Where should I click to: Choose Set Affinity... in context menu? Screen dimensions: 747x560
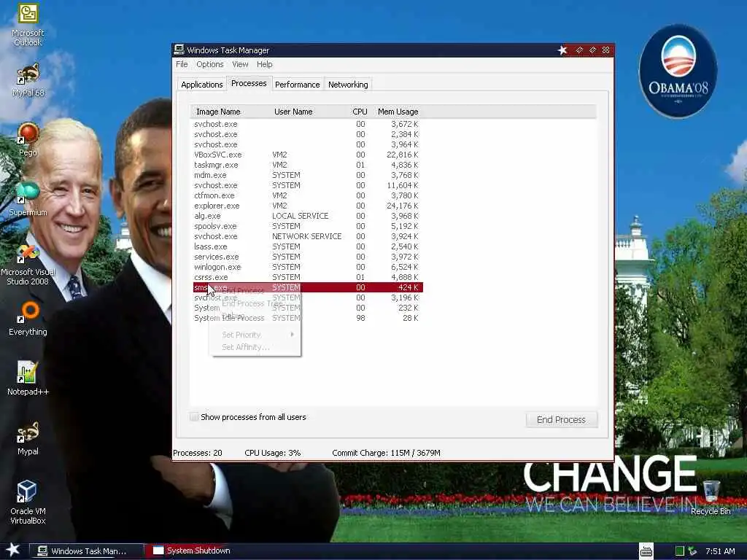click(255, 347)
